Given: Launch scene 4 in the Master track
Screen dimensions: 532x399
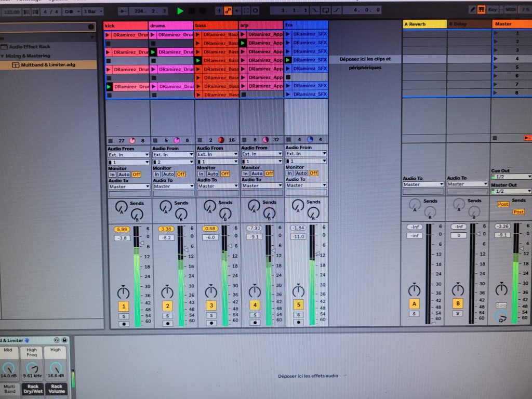Looking at the screenshot, I should click(x=496, y=59).
